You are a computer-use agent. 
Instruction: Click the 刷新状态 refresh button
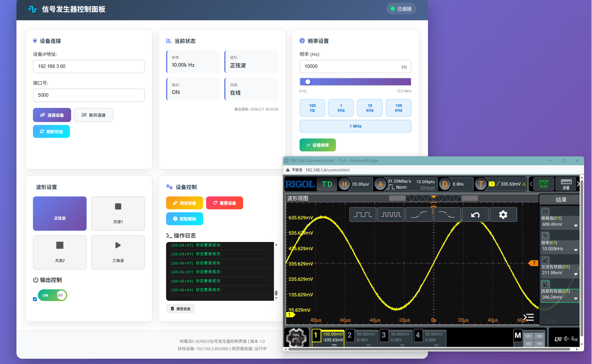(51, 131)
